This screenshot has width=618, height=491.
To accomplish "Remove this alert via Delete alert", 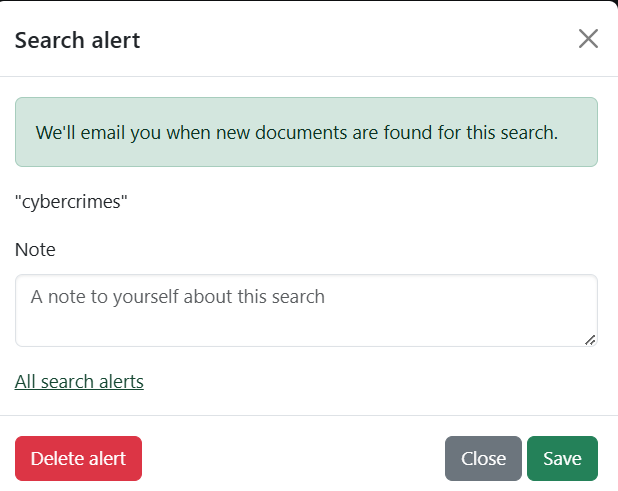I will click(x=78, y=459).
